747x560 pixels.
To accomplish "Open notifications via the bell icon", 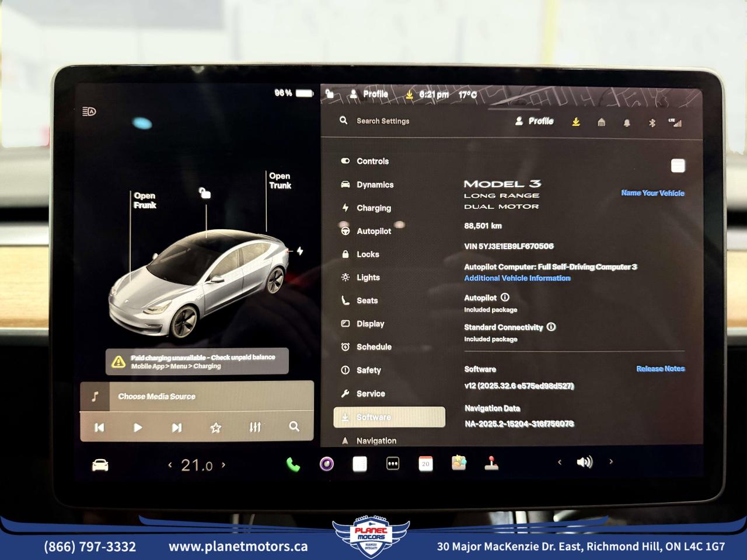I will (626, 123).
